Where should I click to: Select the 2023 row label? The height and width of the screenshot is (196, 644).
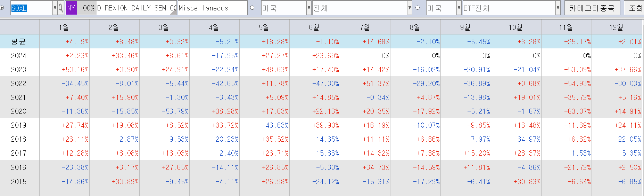pos(19,70)
